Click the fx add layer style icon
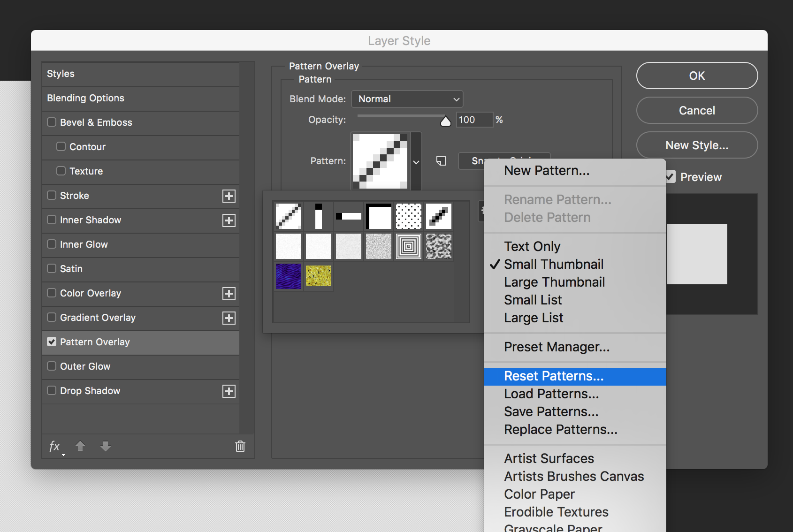 click(55, 446)
